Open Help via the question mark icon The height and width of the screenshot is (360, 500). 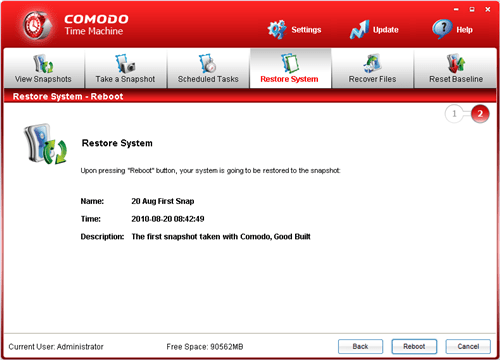coord(442,29)
